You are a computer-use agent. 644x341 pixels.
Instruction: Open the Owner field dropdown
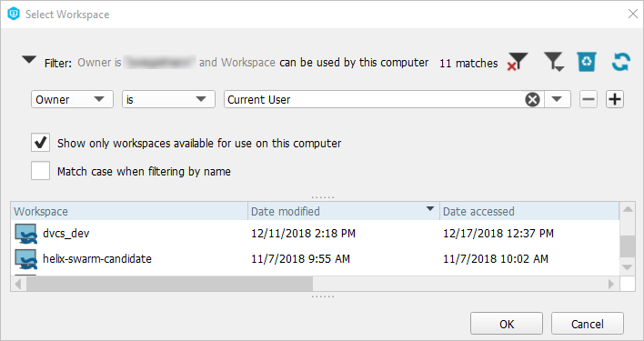pyautogui.click(x=72, y=99)
